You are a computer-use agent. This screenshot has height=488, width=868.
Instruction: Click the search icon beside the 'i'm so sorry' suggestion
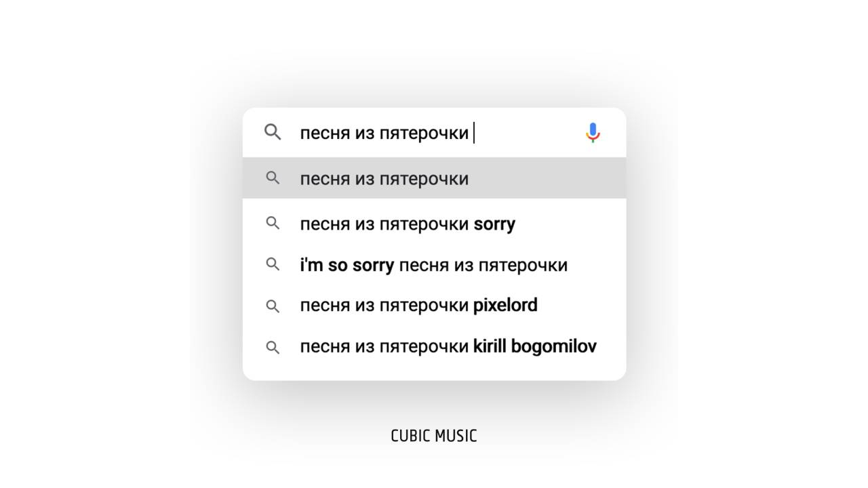pos(273,264)
